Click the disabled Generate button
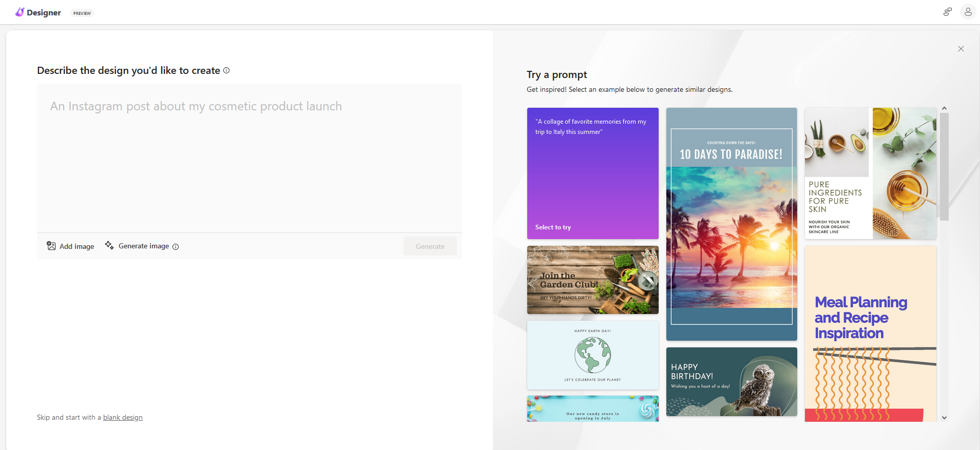The height and width of the screenshot is (450, 980). [x=430, y=246]
